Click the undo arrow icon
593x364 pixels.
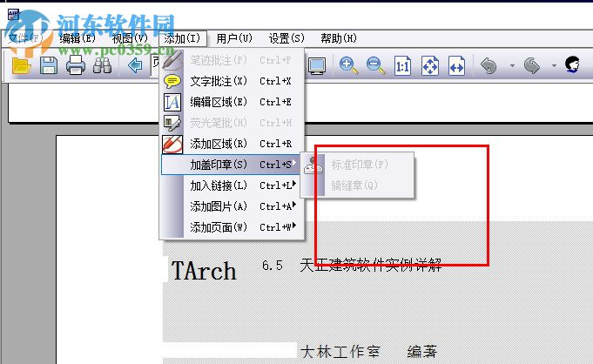click(x=489, y=66)
